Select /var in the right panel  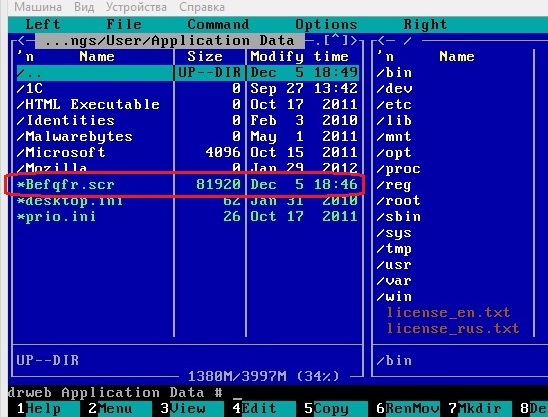click(394, 281)
